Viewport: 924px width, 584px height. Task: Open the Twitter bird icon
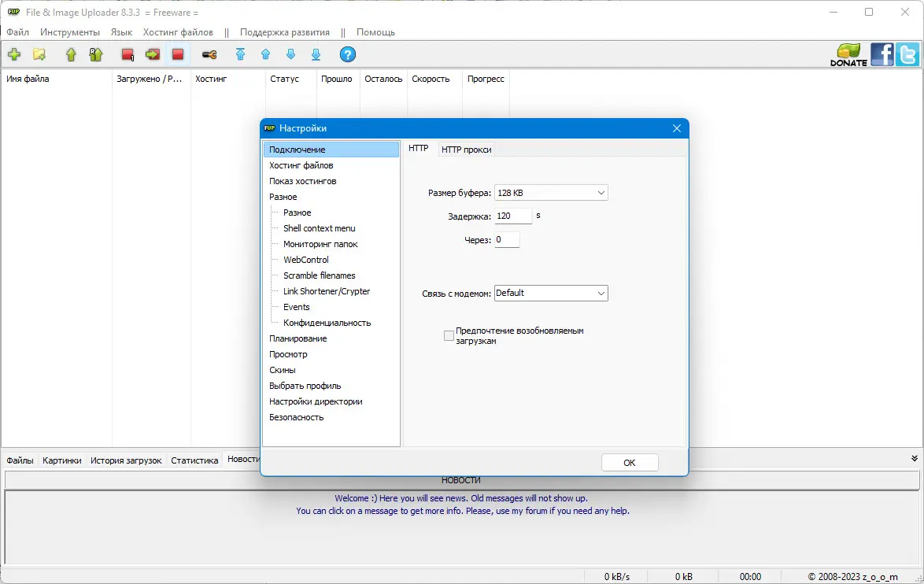point(907,55)
